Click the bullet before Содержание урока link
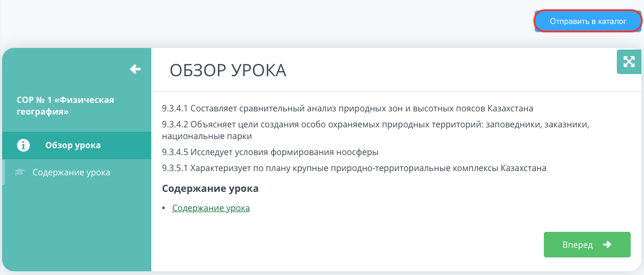Image resolution: width=644 pixels, height=275 pixels. pyautogui.click(x=164, y=208)
